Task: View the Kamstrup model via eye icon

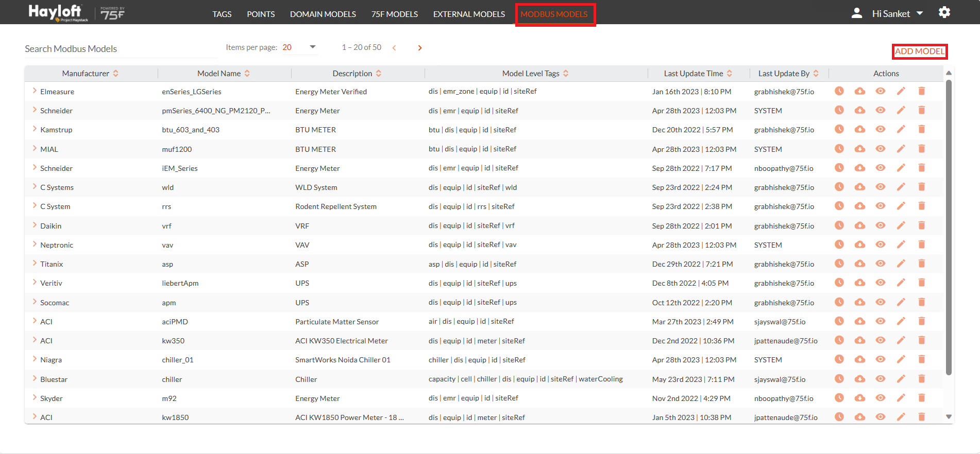Action: 881,129
